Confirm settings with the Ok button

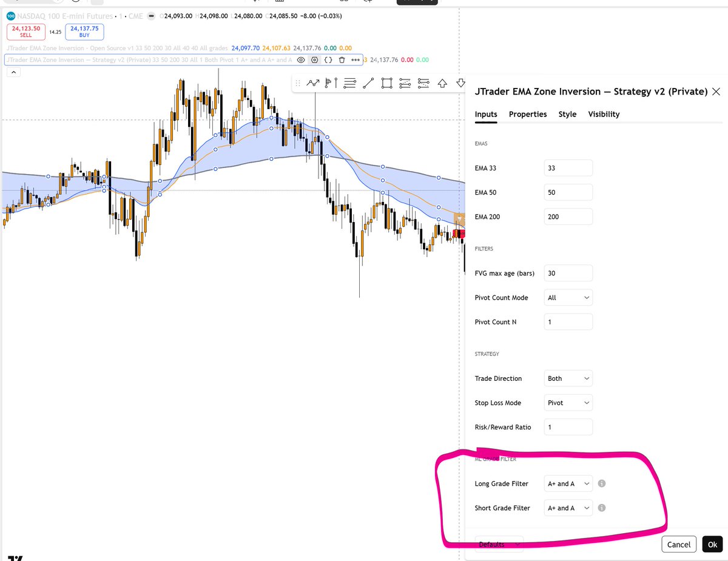point(712,544)
